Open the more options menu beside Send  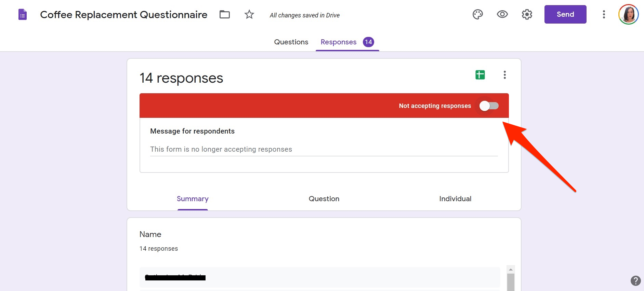pyautogui.click(x=604, y=14)
